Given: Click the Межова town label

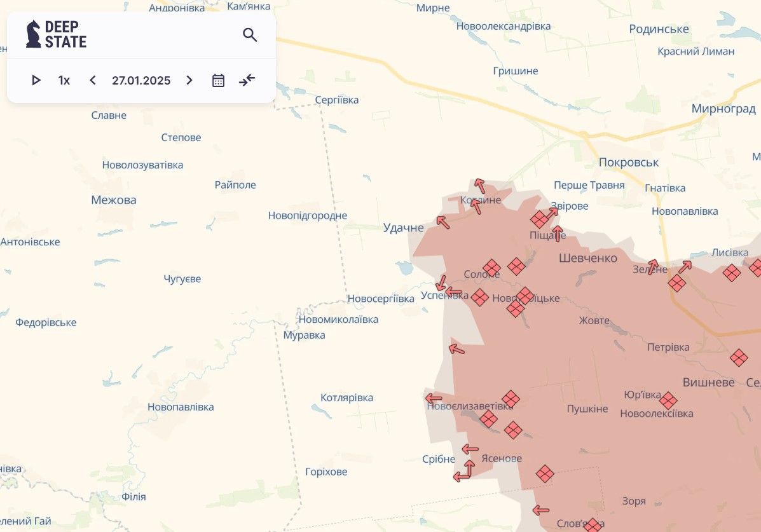Looking at the screenshot, I should pyautogui.click(x=114, y=200).
